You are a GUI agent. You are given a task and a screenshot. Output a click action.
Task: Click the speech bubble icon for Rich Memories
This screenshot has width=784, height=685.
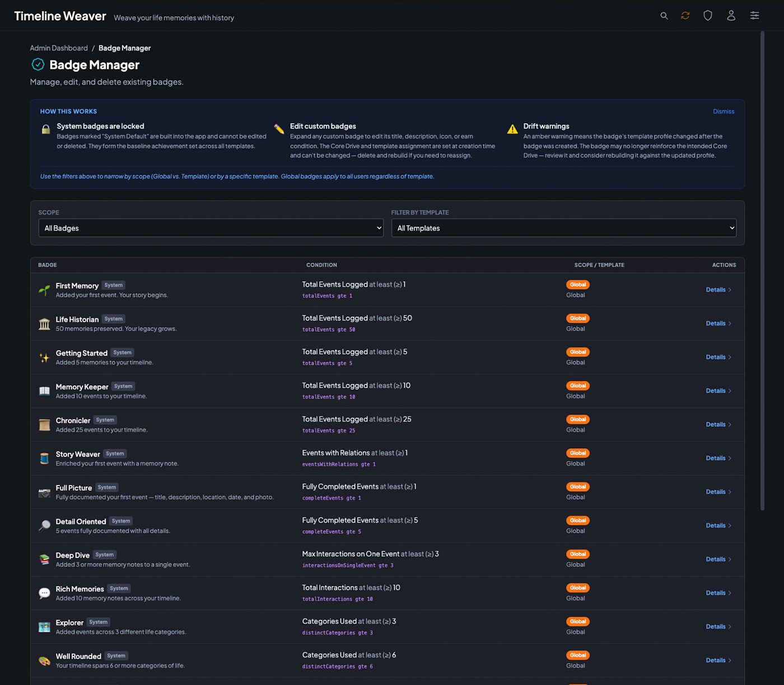pyautogui.click(x=44, y=593)
